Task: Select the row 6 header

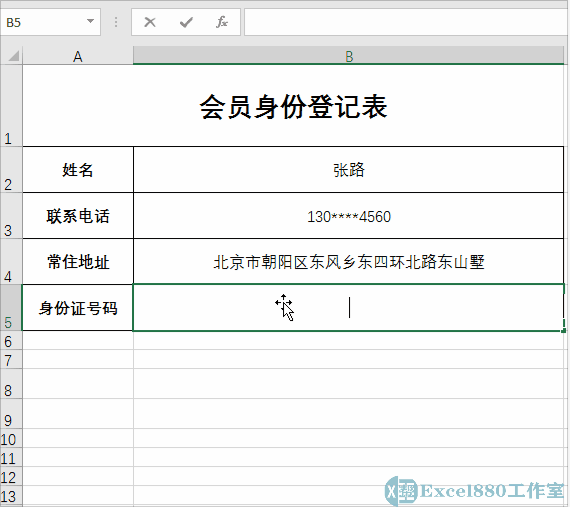Action: point(11,341)
